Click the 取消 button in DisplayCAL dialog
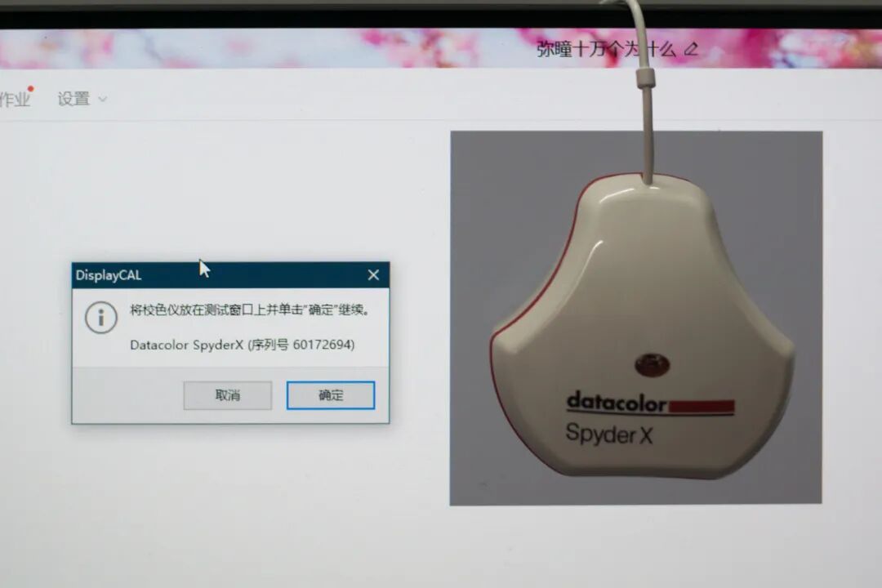This screenshot has height=588, width=882. coord(227,395)
